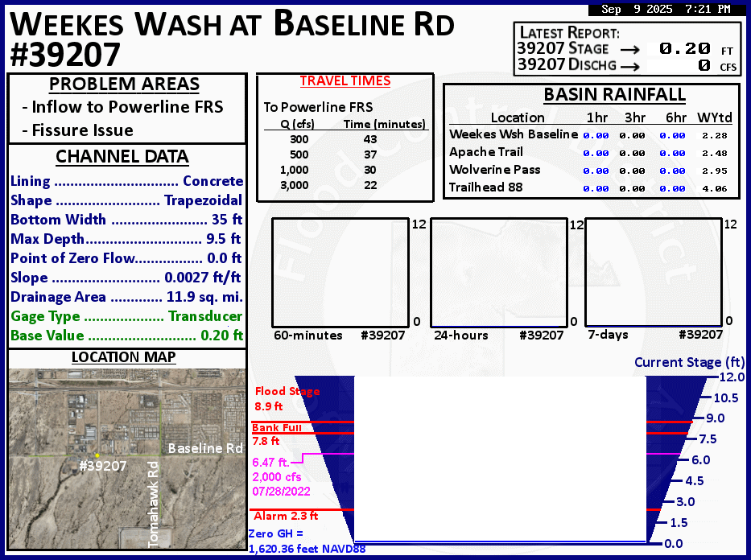Click the Bottom Width 35 ft row
Viewport: 751px width, 560px height.
(x=126, y=219)
